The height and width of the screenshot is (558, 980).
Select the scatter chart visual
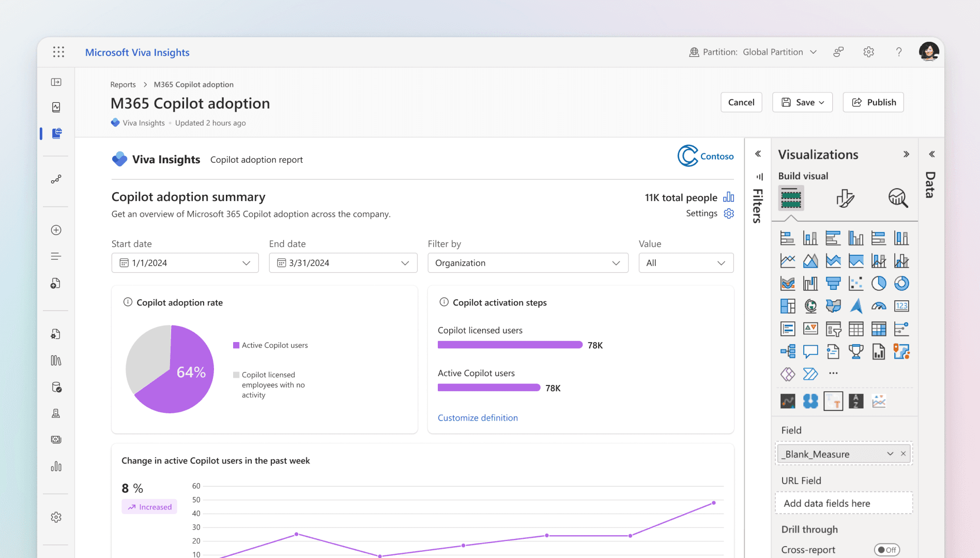pyautogui.click(x=855, y=283)
